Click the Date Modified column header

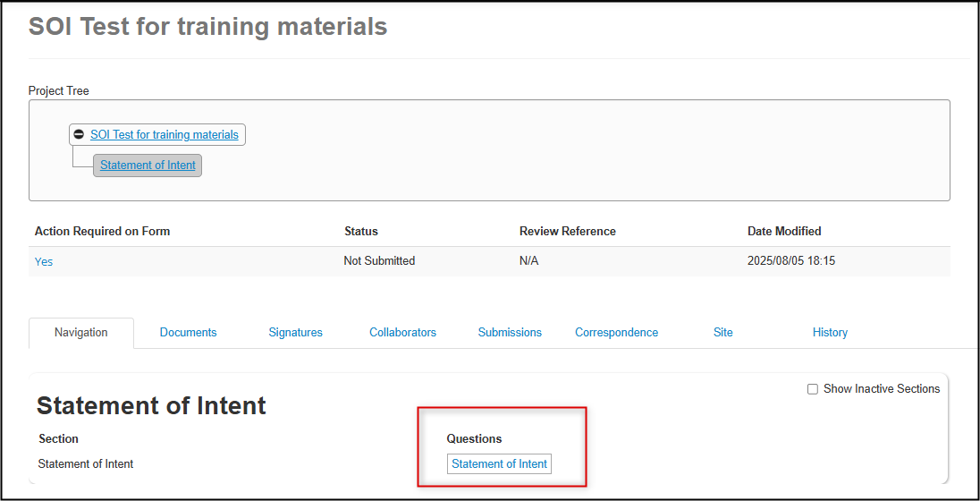pyautogui.click(x=784, y=232)
